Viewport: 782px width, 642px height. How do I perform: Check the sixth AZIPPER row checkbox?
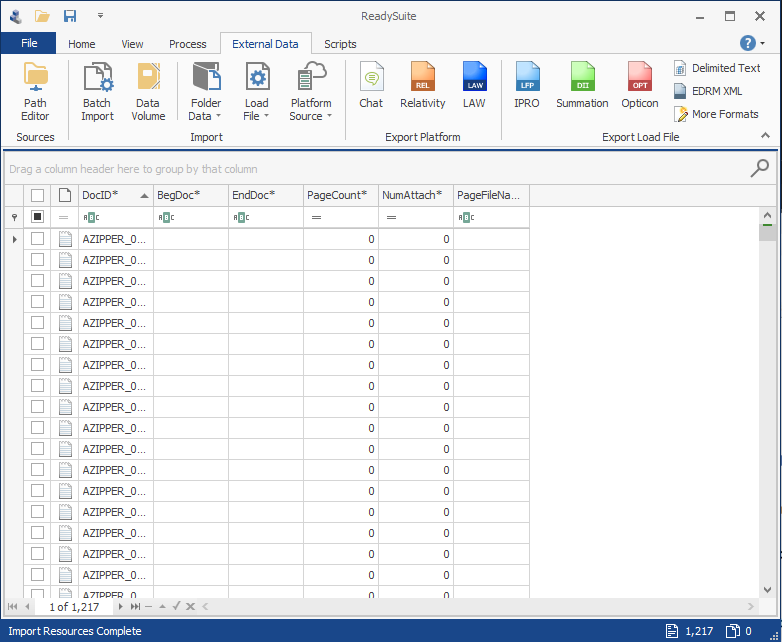click(x=37, y=344)
